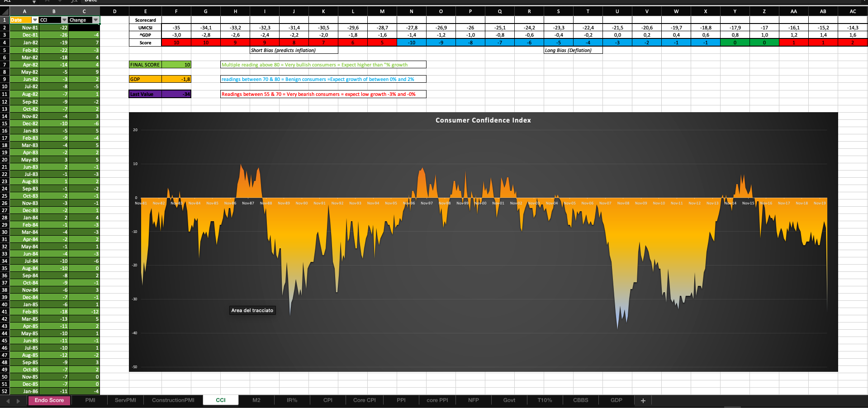Click the Area del tracciato tooltip
The height and width of the screenshot is (408, 868).
pyautogui.click(x=252, y=310)
